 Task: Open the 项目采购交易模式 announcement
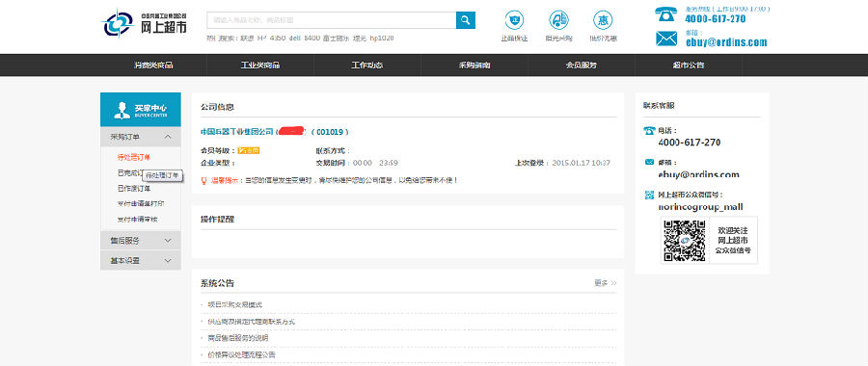234,304
